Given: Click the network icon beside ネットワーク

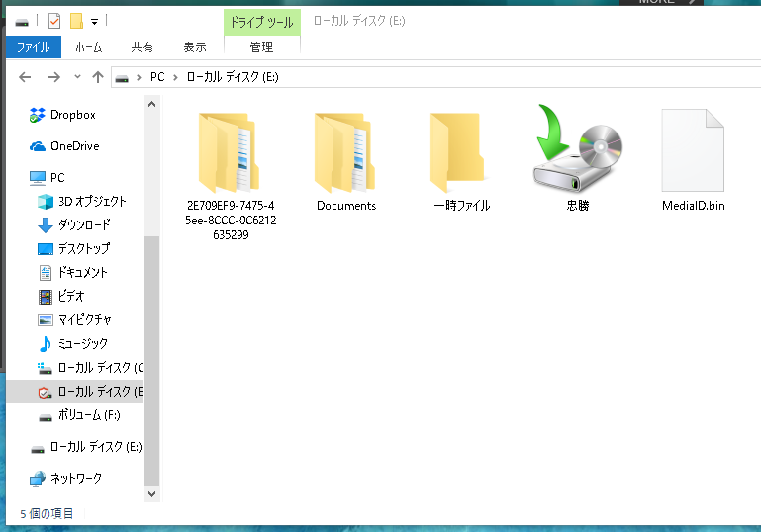Looking at the screenshot, I should 38,479.
